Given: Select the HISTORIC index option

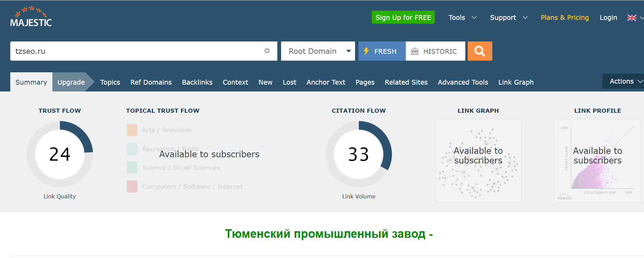Looking at the screenshot, I should click(435, 51).
